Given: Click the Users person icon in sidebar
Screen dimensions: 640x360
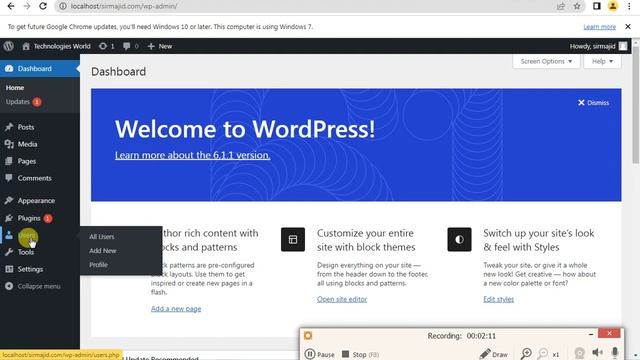Looking at the screenshot, I should coord(9,236).
